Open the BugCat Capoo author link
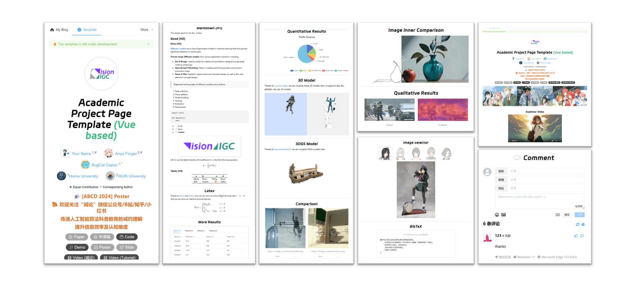 click(x=104, y=165)
